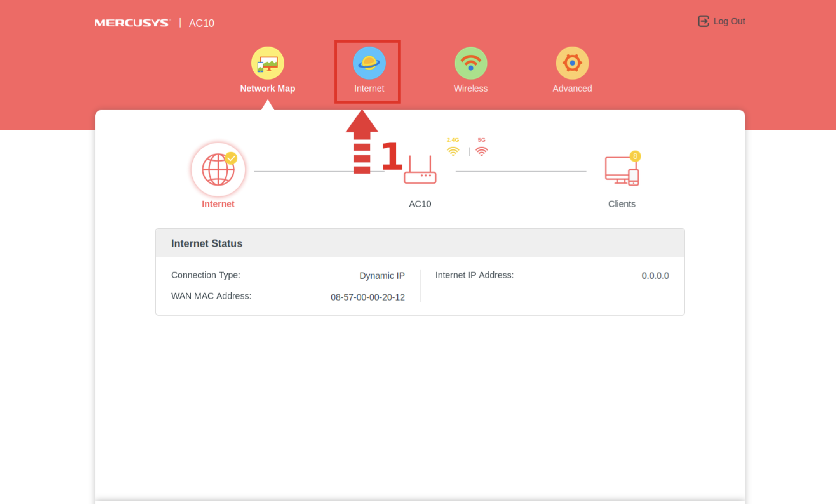Go to the Advanced tab label
The width and height of the screenshot is (836, 504).
pyautogui.click(x=572, y=89)
